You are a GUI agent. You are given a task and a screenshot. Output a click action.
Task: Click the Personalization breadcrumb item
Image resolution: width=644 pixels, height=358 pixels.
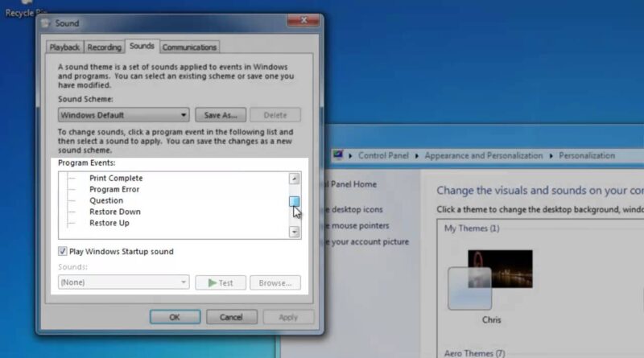click(x=587, y=155)
